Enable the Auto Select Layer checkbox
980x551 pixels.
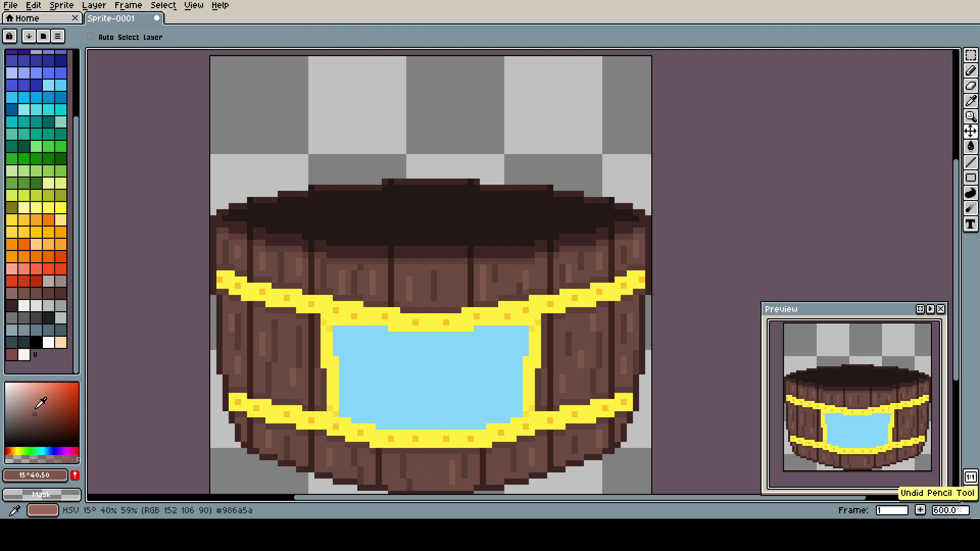coord(90,37)
